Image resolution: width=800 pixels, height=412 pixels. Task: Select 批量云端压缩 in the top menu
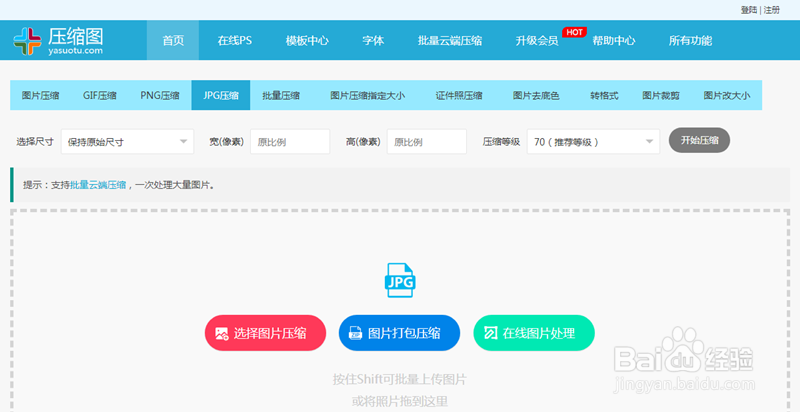[449, 41]
